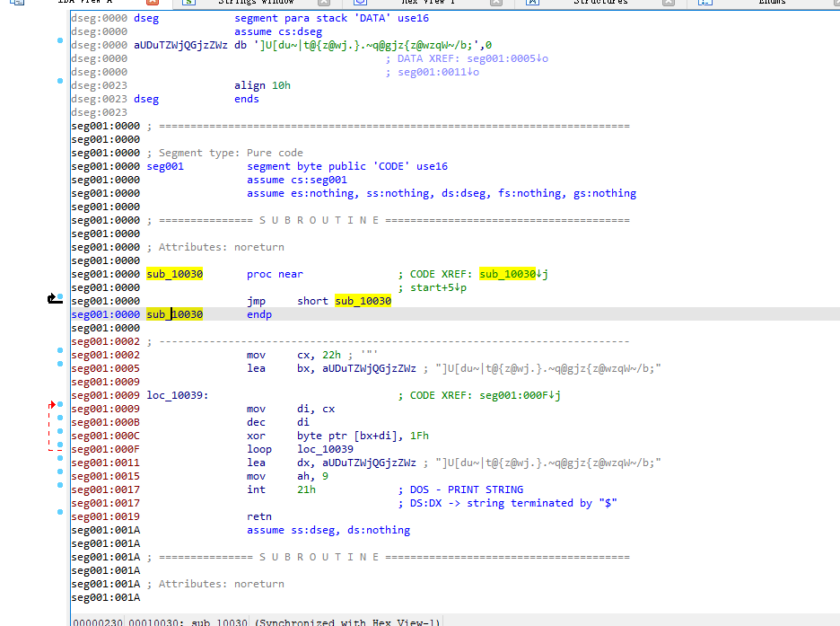Select the 'assume cs:seg001' directive
The image size is (840, 626).
(297, 180)
